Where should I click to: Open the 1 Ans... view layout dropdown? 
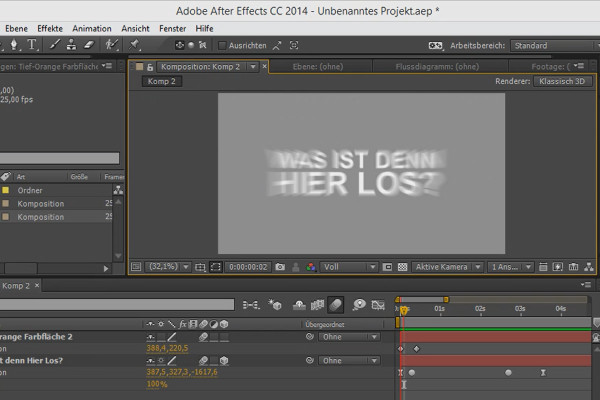(x=510, y=267)
